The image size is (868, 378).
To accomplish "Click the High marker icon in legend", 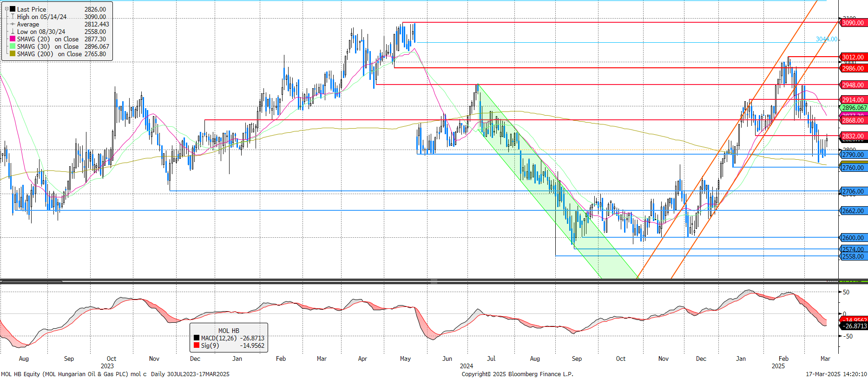I will pyautogui.click(x=13, y=17).
